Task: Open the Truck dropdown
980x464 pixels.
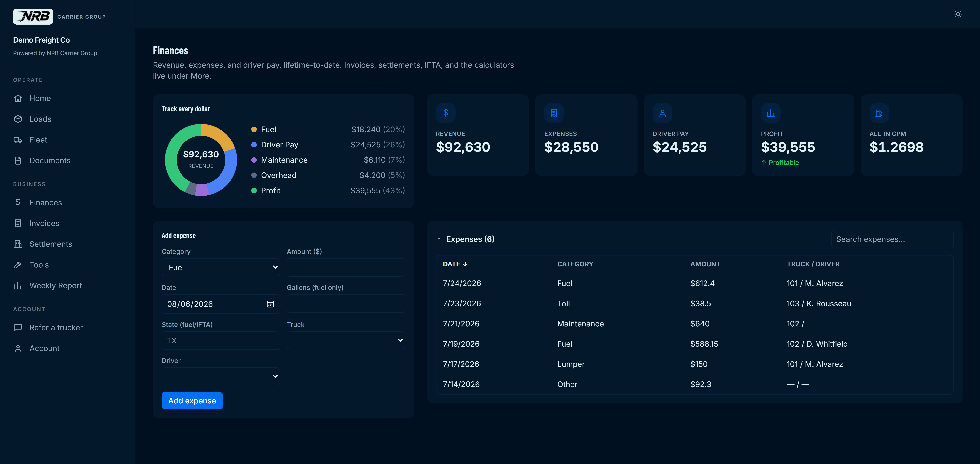Action: point(346,340)
